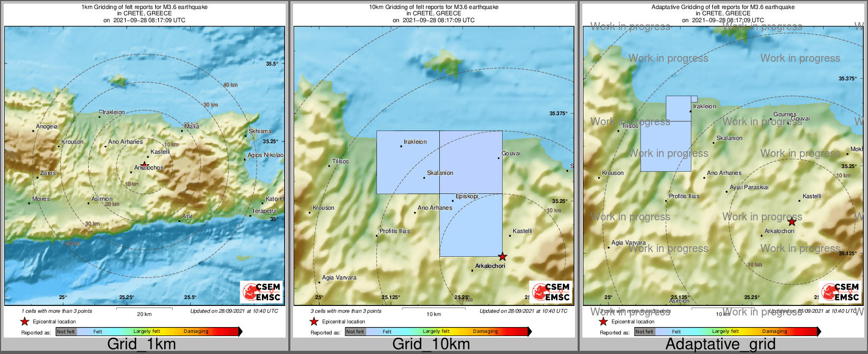868x354 pixels.
Task: Click the CSEM EMSC logo in Adaptative_grid panel
Action: [840, 292]
